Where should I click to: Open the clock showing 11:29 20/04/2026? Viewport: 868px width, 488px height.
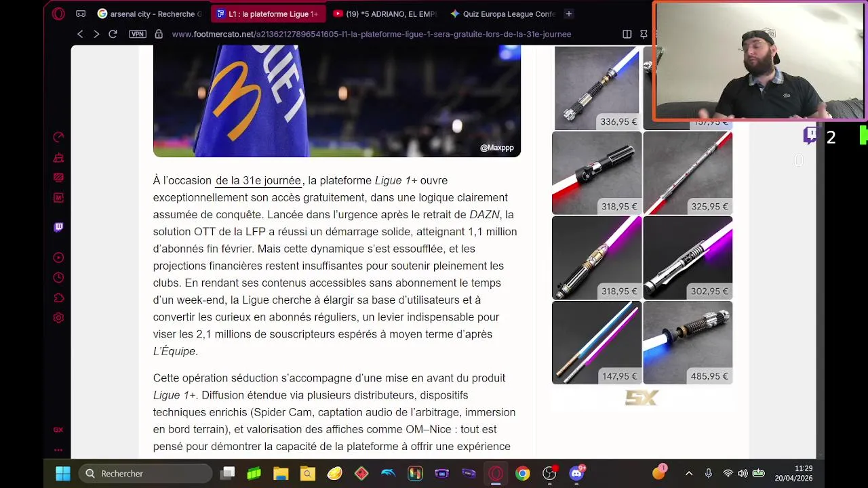tap(794, 473)
